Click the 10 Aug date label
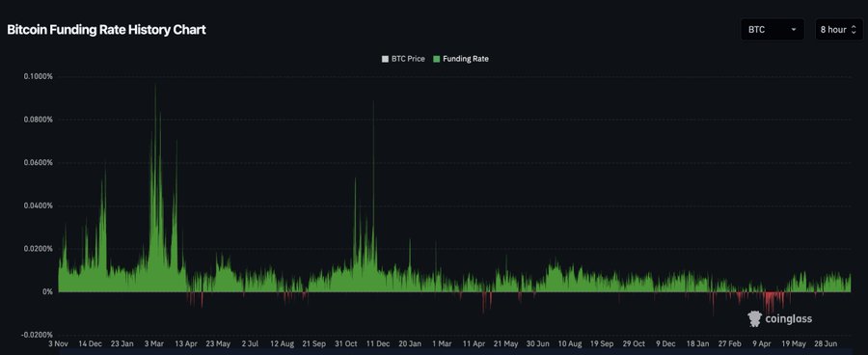The image size is (868, 355). coord(570,344)
